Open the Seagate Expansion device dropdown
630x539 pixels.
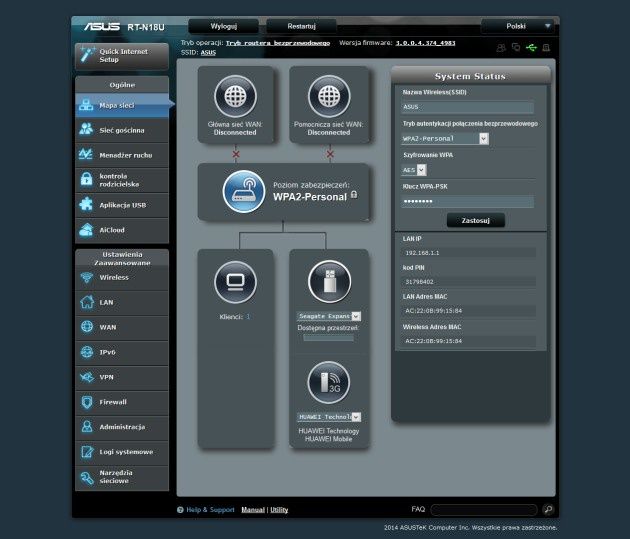point(329,316)
